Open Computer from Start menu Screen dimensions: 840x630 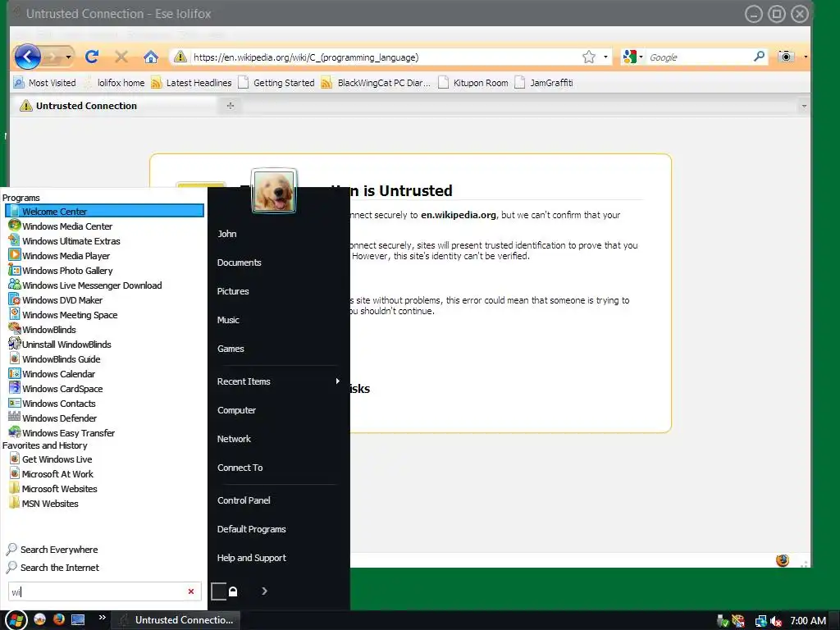(x=236, y=410)
